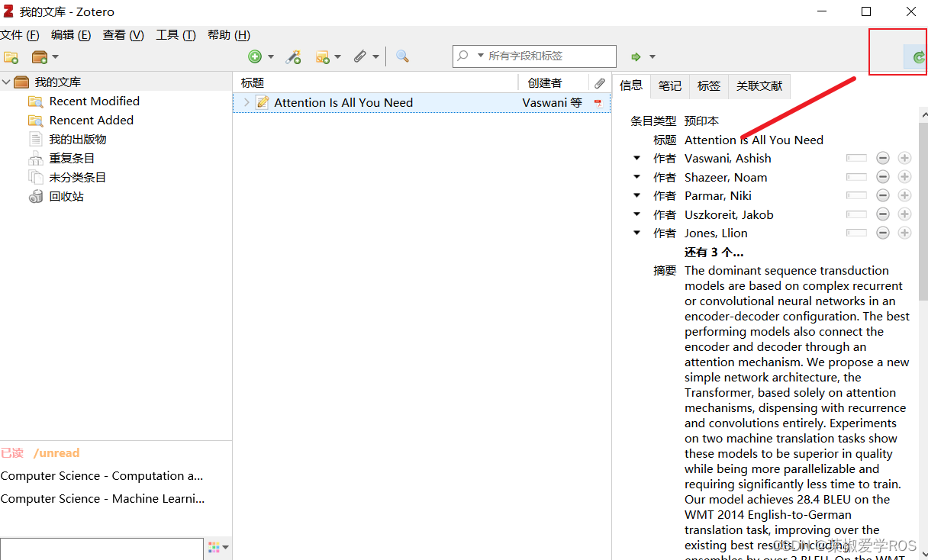Remove author Vaswani, Ashish with minus icon
This screenshot has width=928, height=560.
pyautogui.click(x=883, y=158)
